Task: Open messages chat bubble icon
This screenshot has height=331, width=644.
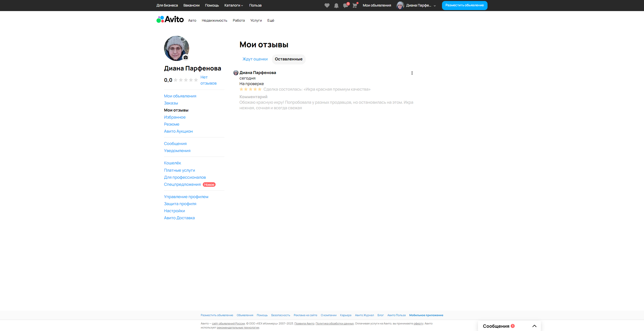Action: [x=345, y=6]
